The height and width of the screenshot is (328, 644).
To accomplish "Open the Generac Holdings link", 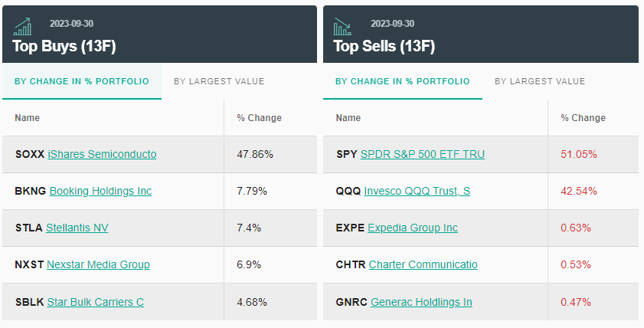I will coord(421,302).
